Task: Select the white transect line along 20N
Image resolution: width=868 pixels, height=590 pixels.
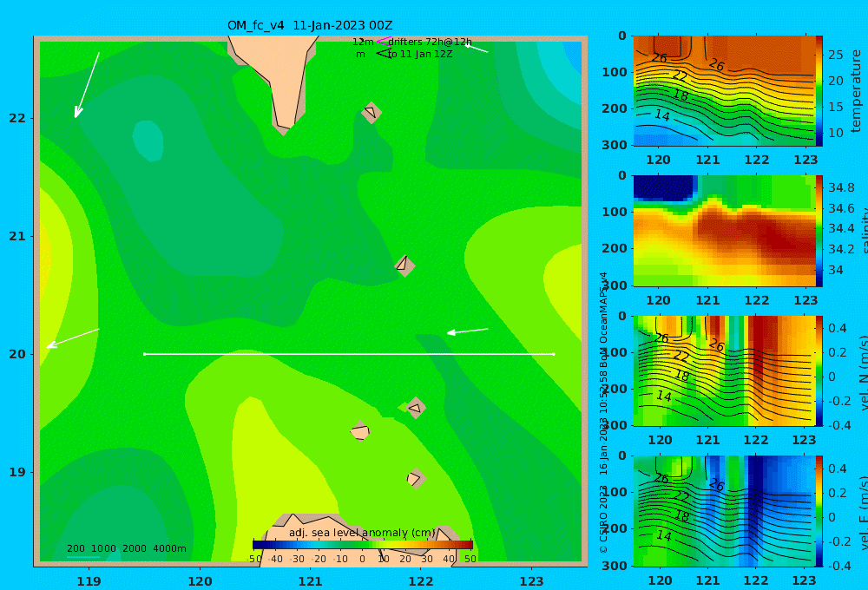Action: 349,354
